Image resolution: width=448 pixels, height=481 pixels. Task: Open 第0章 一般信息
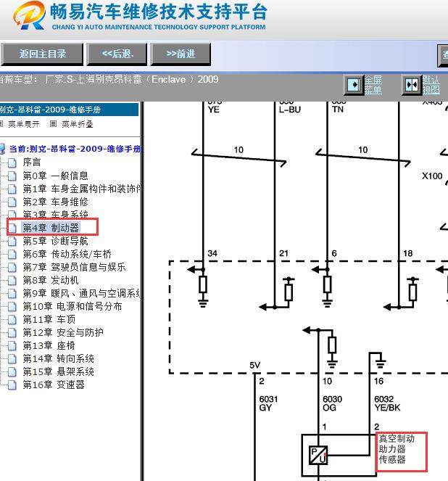tap(56, 176)
